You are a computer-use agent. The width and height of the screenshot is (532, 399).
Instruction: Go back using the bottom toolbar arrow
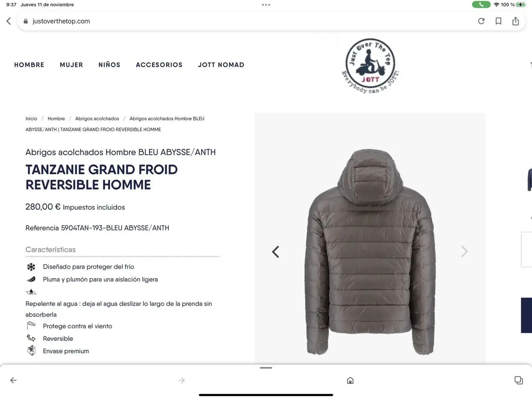[13, 380]
